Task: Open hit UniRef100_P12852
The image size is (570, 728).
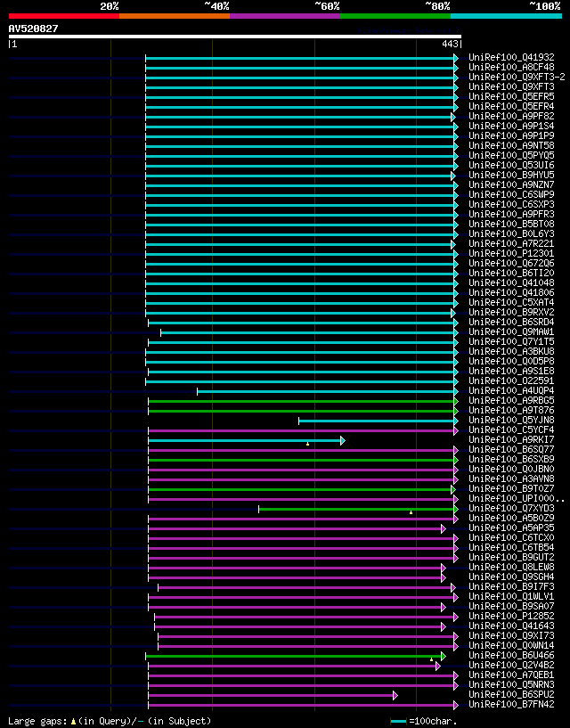Action: coord(511,617)
